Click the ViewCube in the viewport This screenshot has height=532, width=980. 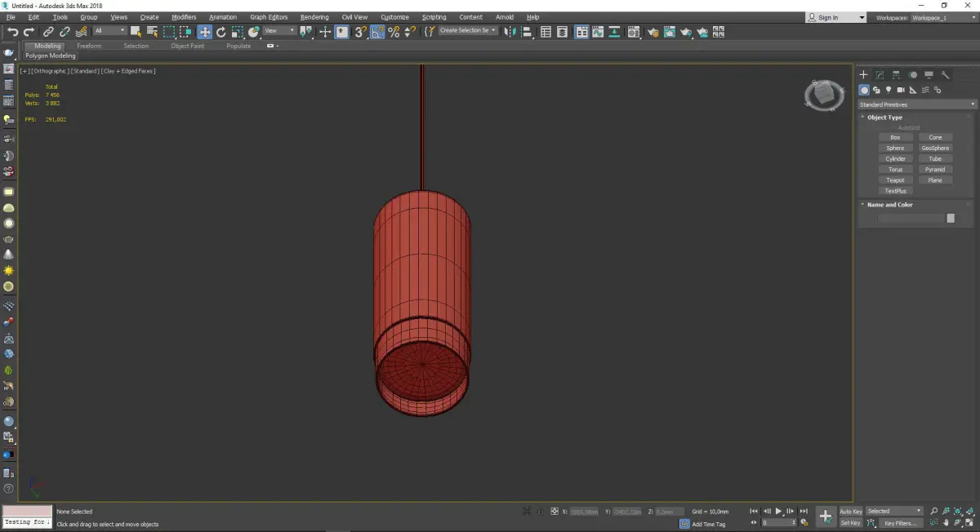[x=824, y=95]
